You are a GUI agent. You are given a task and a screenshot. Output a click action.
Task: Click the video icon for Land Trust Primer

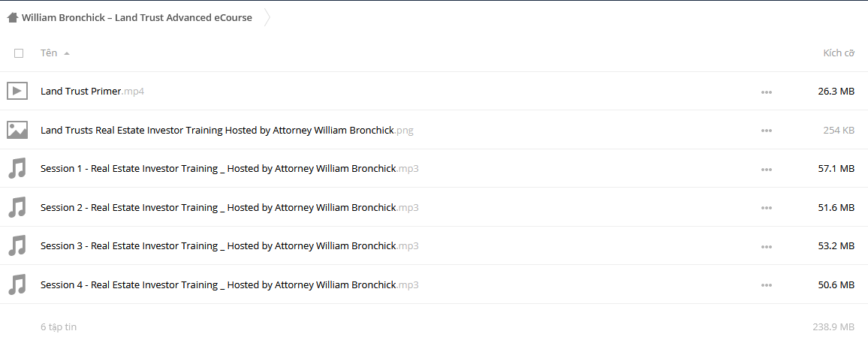click(17, 91)
